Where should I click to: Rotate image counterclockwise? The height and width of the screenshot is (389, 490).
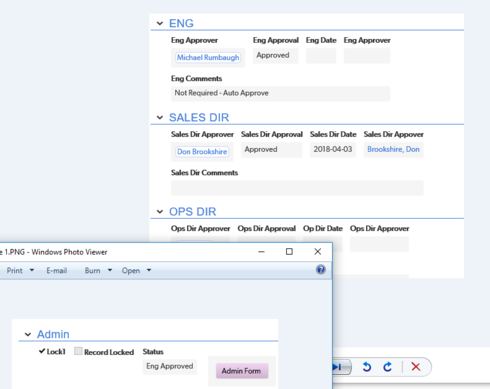click(x=367, y=367)
